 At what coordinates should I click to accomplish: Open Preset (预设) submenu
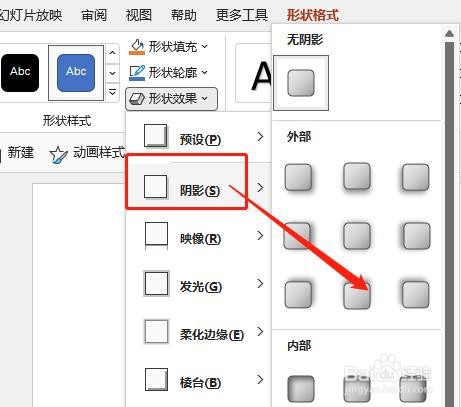(199, 137)
